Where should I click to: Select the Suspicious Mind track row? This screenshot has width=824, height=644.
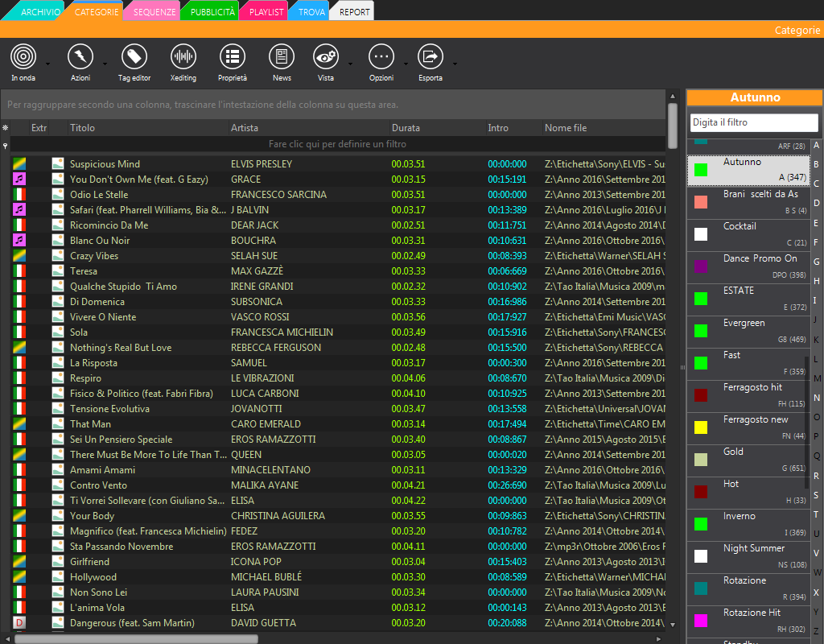pyautogui.click(x=105, y=164)
